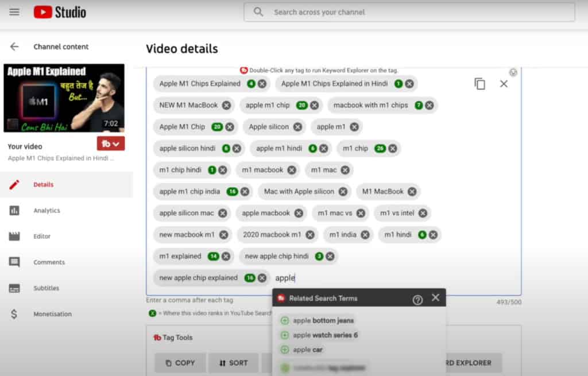Screen dimensions: 588x376
Task: Click the Comments speech bubble icon
Action: 14,262
